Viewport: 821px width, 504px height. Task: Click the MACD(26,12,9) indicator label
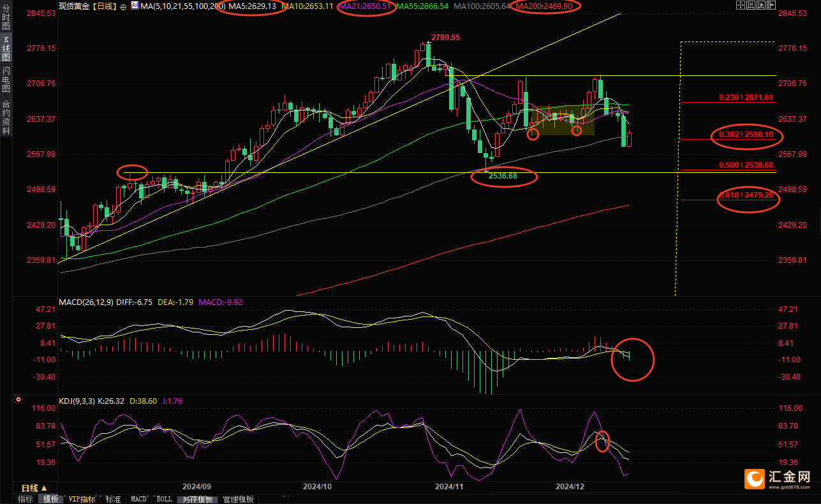86,302
